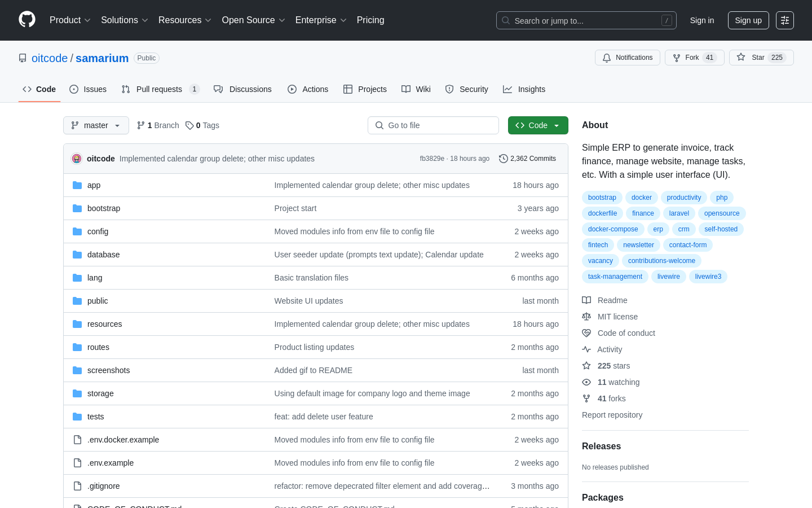812x508 pixels.
Task: Click the samarium repository name link
Action: click(x=102, y=58)
